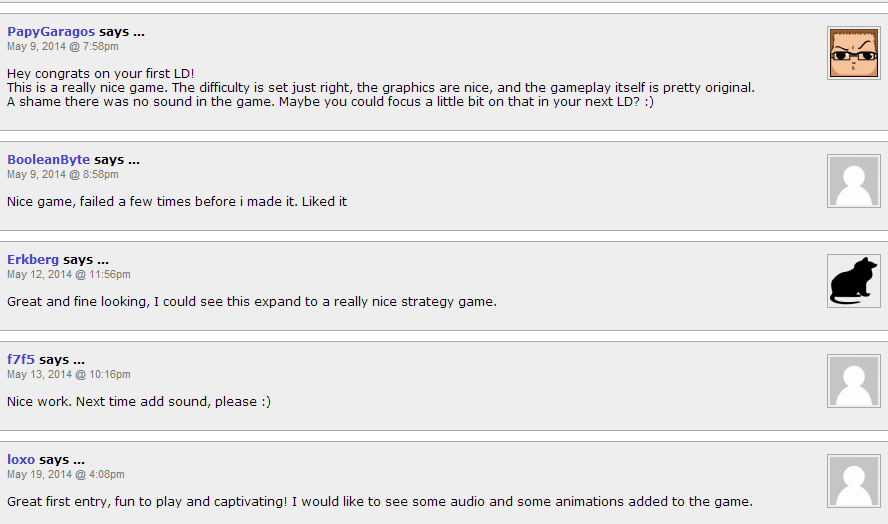
Task: Click loxo default silhouette avatar
Action: point(853,481)
